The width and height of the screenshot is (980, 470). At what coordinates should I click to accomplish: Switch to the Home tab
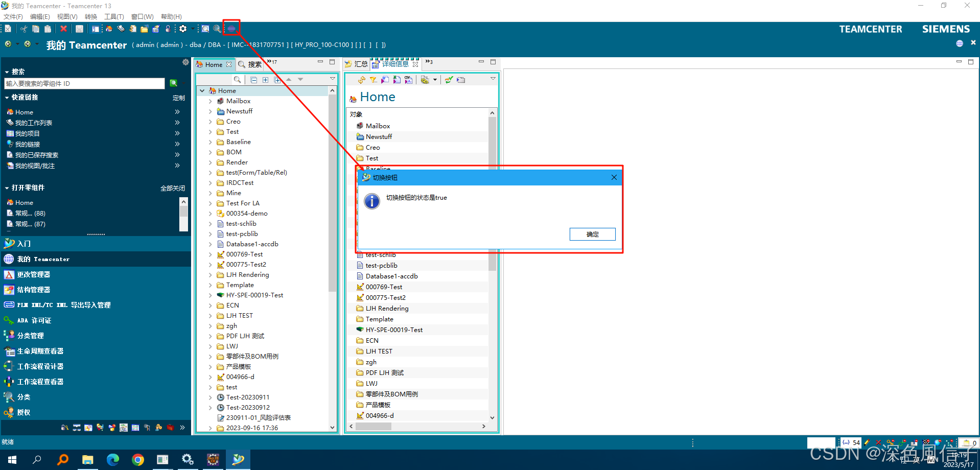point(214,64)
